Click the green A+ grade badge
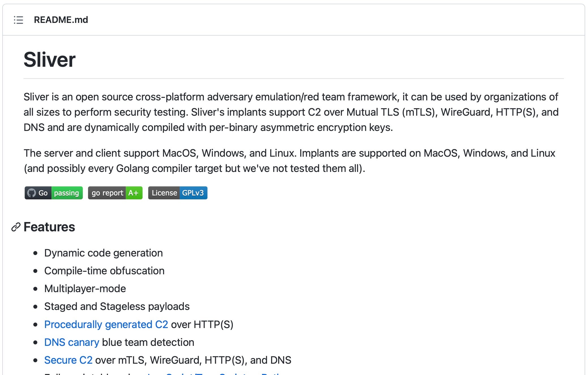The width and height of the screenshot is (588, 375). pyautogui.click(x=134, y=193)
